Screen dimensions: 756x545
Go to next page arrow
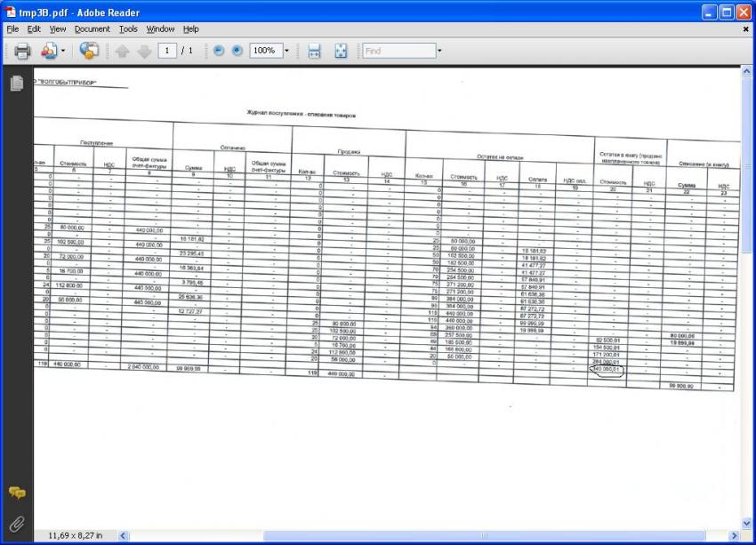(x=144, y=52)
